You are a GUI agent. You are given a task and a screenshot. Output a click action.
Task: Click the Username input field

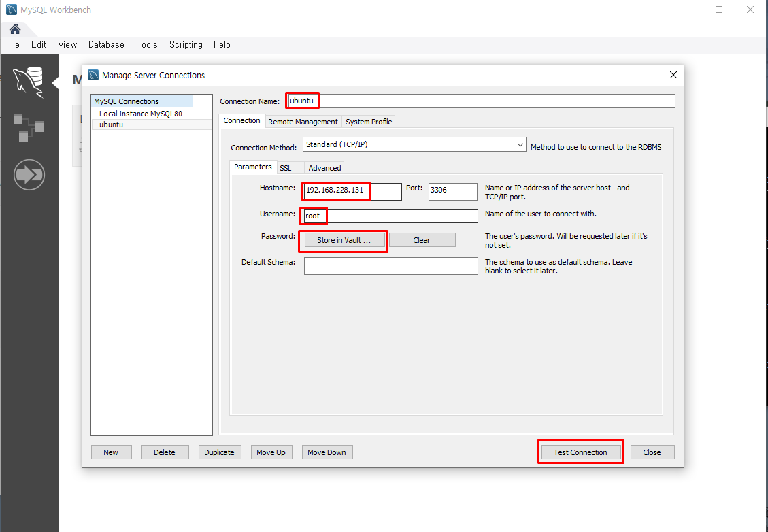pyautogui.click(x=391, y=216)
